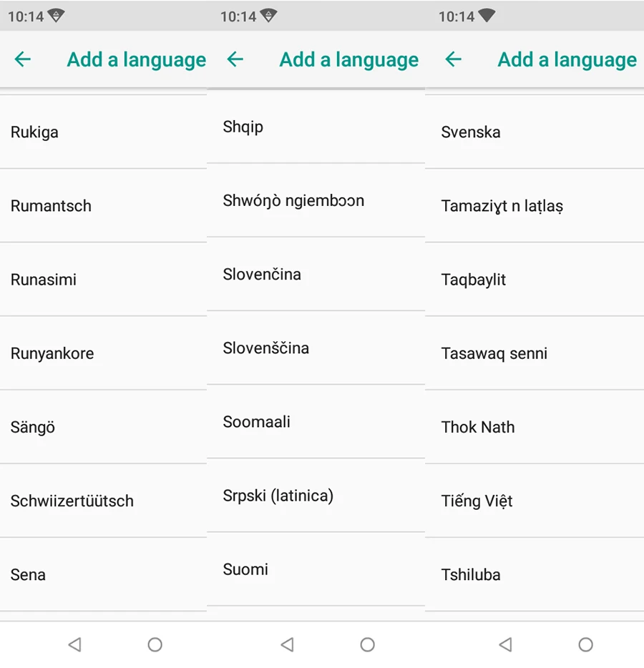Select Soomaali language

(316, 421)
